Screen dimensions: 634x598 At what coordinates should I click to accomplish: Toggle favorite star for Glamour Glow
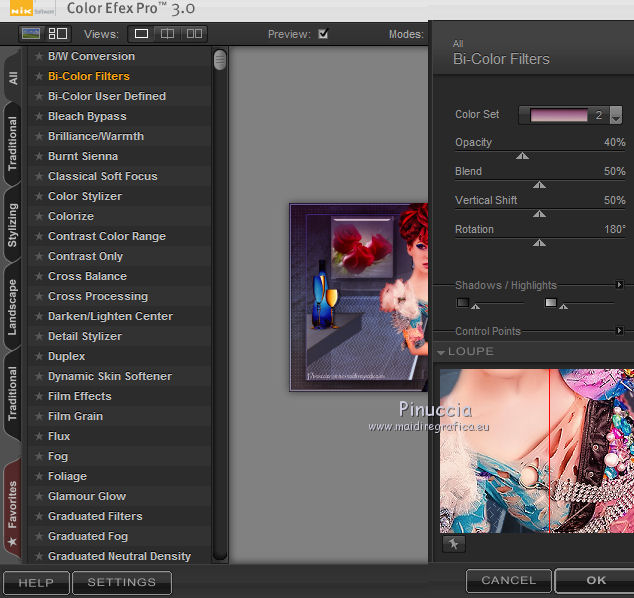coord(39,496)
